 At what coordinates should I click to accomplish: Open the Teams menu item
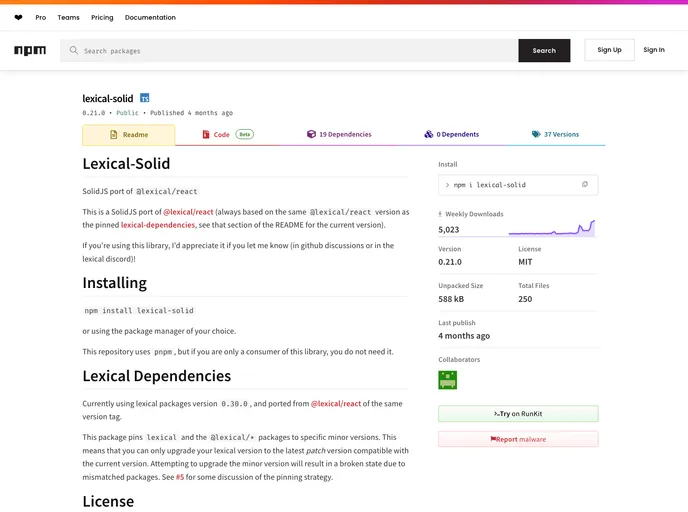pyautogui.click(x=68, y=18)
